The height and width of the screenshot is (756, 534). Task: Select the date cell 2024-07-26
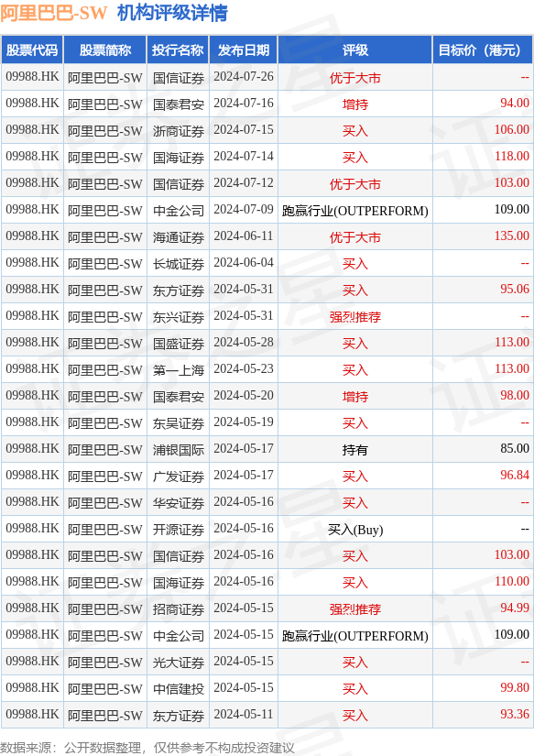click(244, 77)
